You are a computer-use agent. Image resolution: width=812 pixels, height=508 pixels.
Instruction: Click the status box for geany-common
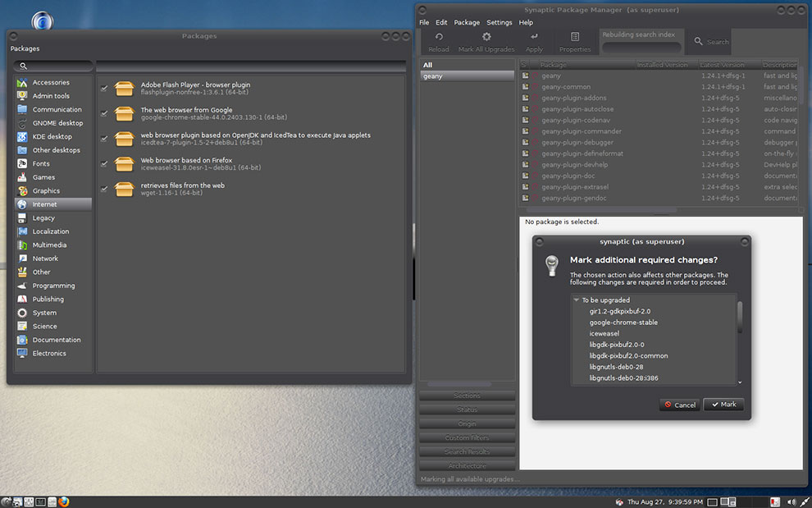(525, 86)
